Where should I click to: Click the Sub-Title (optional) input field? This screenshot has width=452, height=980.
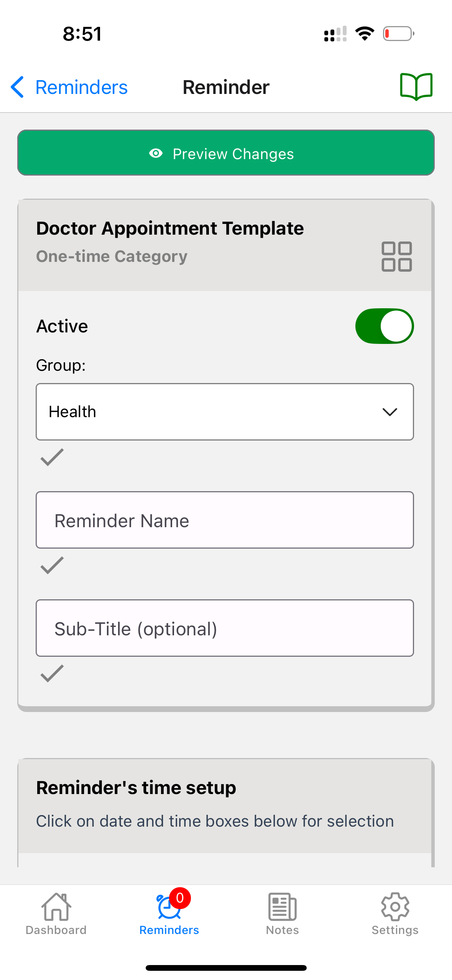(225, 628)
